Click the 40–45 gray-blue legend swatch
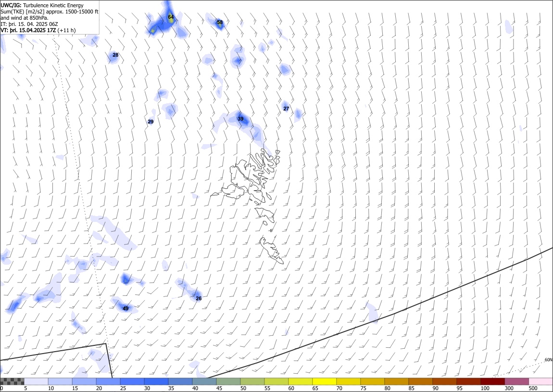553x392 pixels. (204, 381)
